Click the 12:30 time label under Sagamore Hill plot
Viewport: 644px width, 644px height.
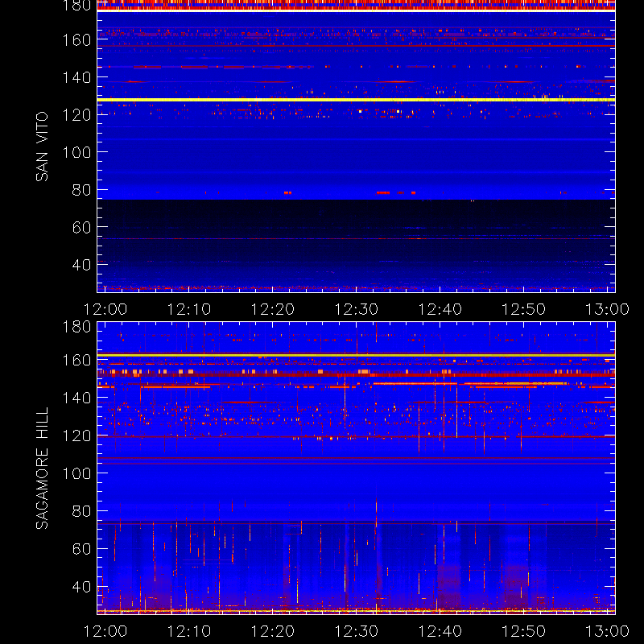(357, 631)
